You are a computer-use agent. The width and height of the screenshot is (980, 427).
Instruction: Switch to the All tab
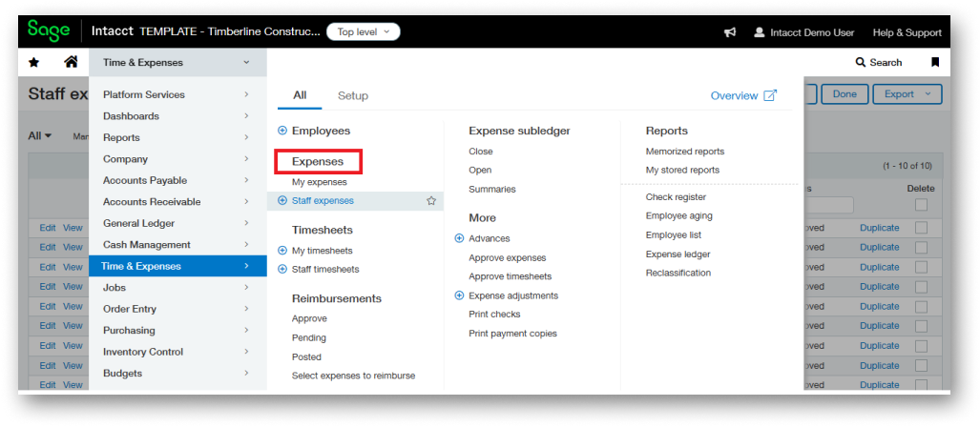pos(300,95)
